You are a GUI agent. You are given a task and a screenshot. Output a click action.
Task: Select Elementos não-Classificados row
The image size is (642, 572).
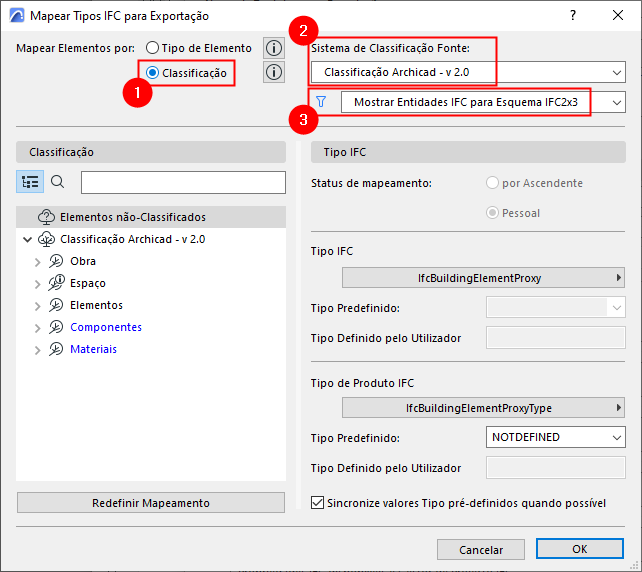click(151, 217)
